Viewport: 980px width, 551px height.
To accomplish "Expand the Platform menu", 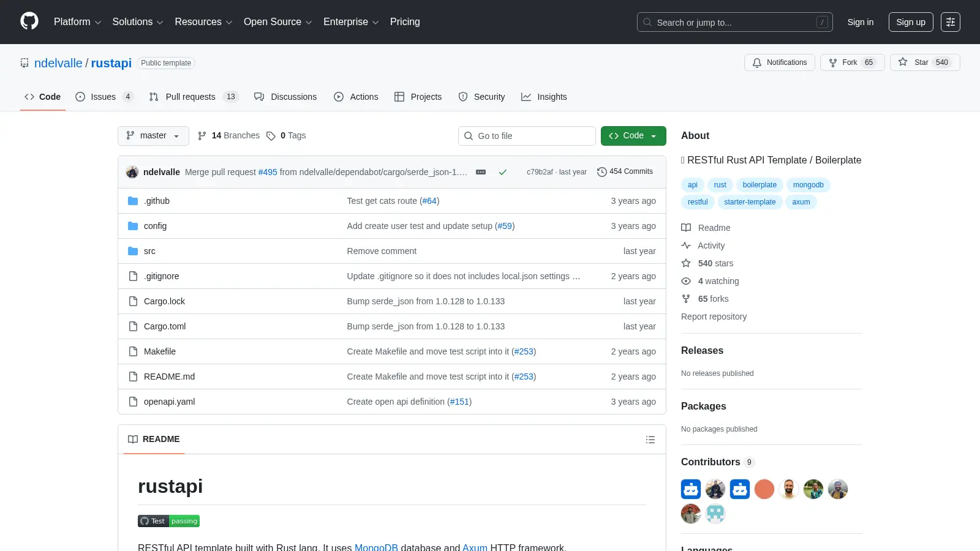I will pyautogui.click(x=77, y=22).
